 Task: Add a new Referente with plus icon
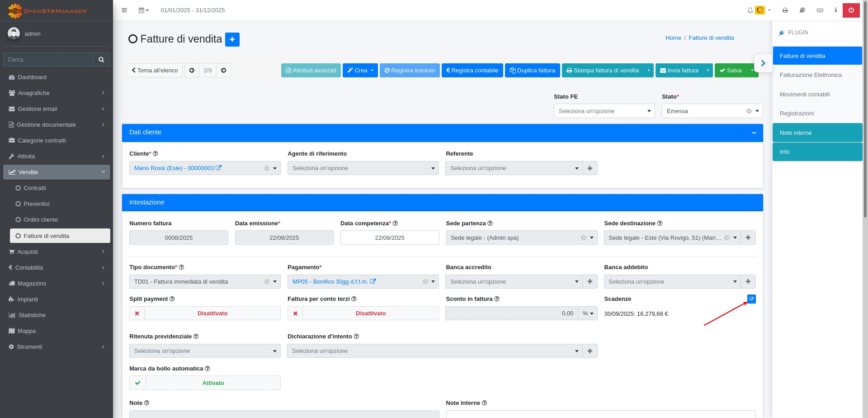pos(590,168)
